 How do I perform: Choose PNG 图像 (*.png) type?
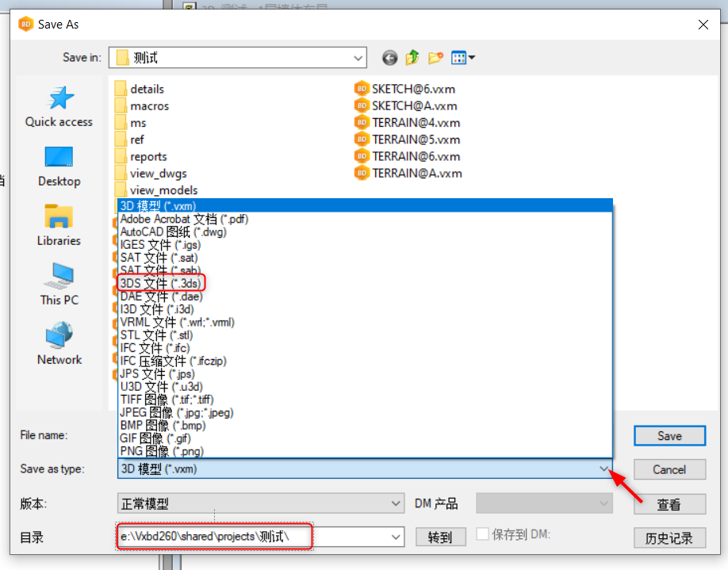365,451
